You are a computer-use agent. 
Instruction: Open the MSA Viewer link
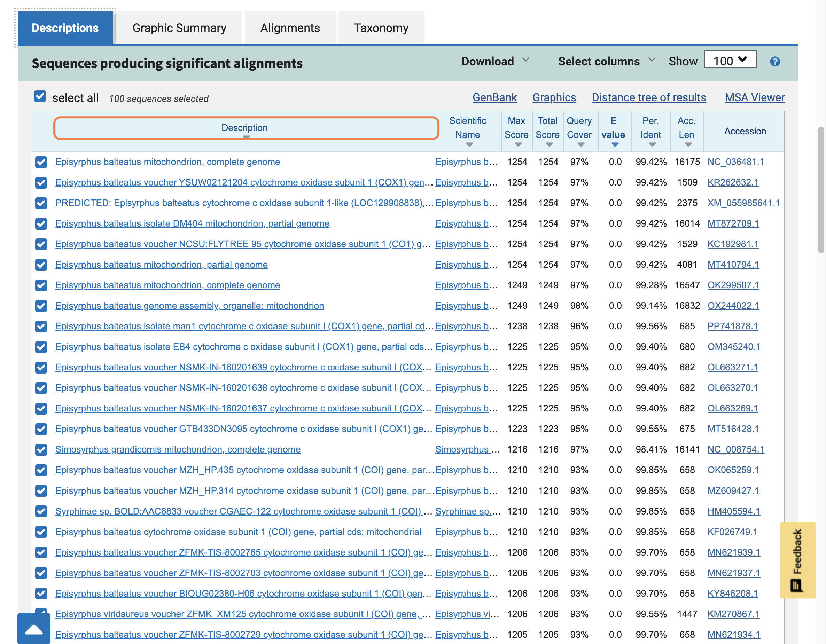(x=755, y=97)
